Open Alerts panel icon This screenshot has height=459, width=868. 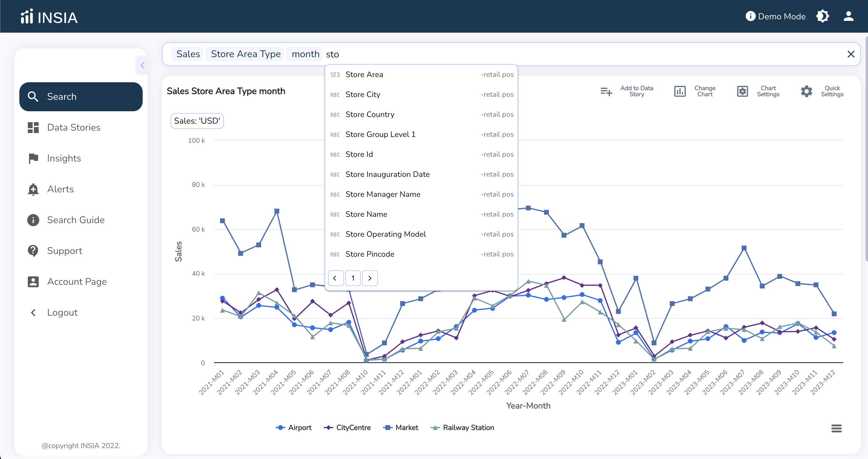pyautogui.click(x=33, y=189)
